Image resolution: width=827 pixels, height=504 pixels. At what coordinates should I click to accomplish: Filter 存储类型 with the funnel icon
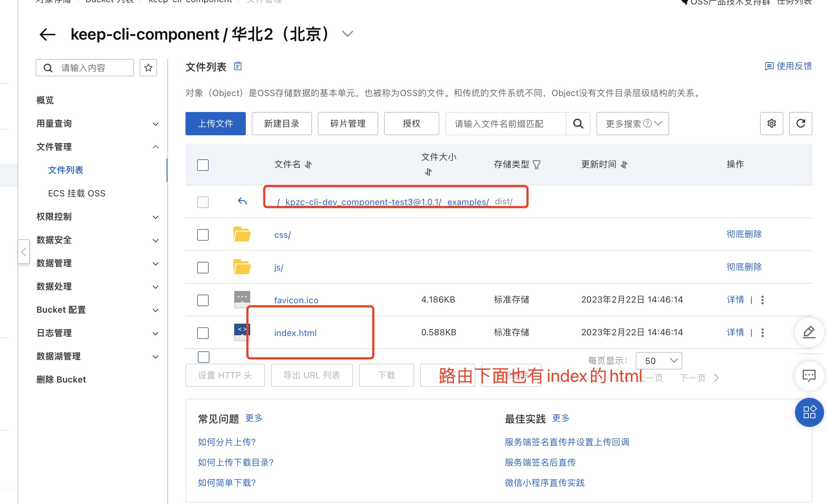pos(536,165)
